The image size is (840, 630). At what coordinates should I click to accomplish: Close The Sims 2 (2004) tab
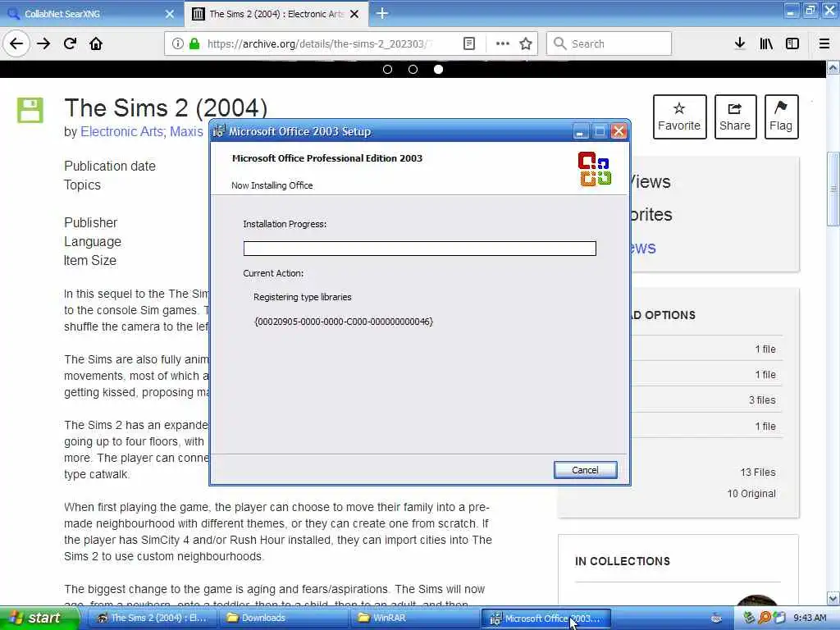(x=354, y=14)
